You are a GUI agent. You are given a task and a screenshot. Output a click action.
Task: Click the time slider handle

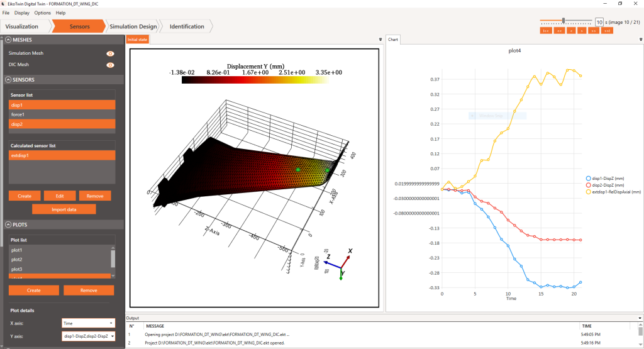pos(563,21)
